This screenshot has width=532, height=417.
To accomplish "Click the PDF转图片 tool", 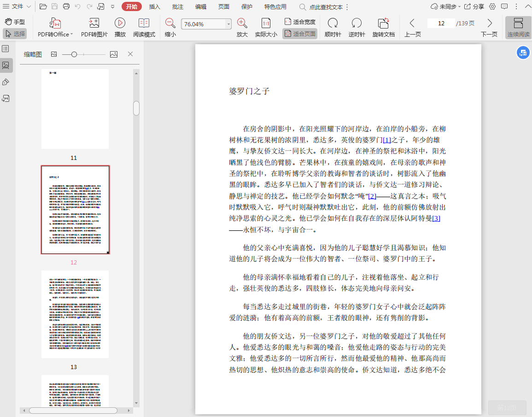I will pyautogui.click(x=94, y=28).
